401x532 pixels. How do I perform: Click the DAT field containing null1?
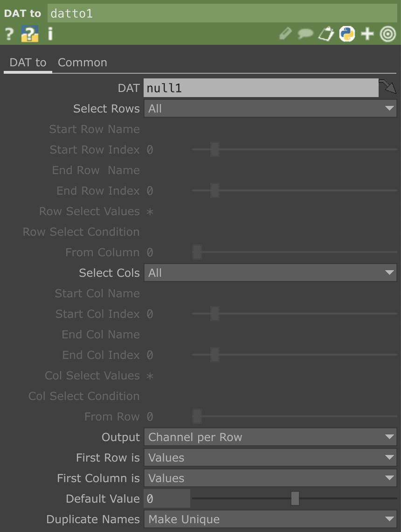(261, 88)
